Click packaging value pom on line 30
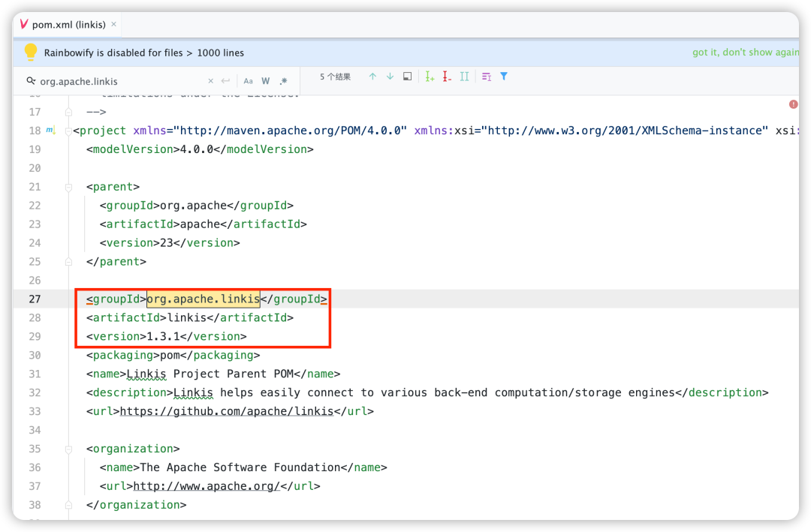Screen dimensions: 811x532 (170, 355)
